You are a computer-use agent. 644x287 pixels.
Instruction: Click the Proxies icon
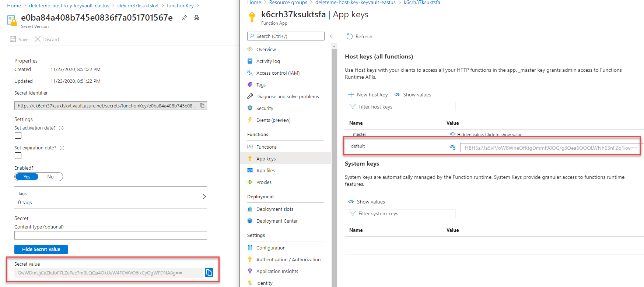click(x=250, y=182)
